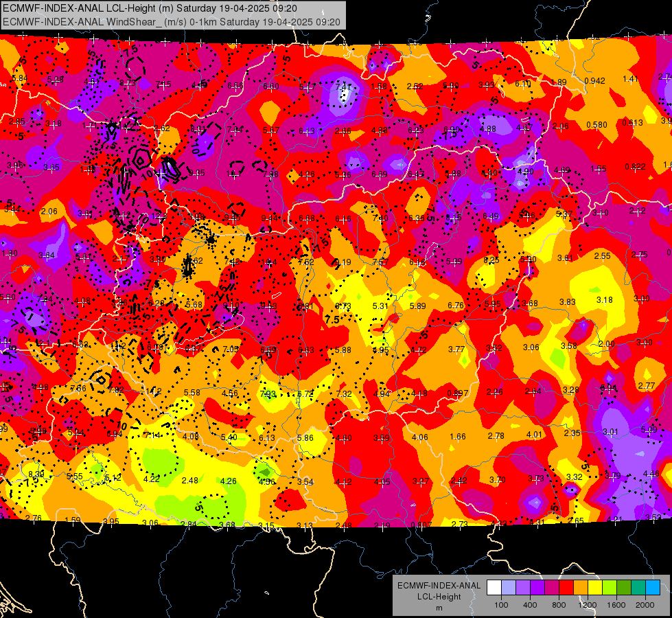Click the wind shear value 2.52
672x618 pixels.
(x=415, y=87)
